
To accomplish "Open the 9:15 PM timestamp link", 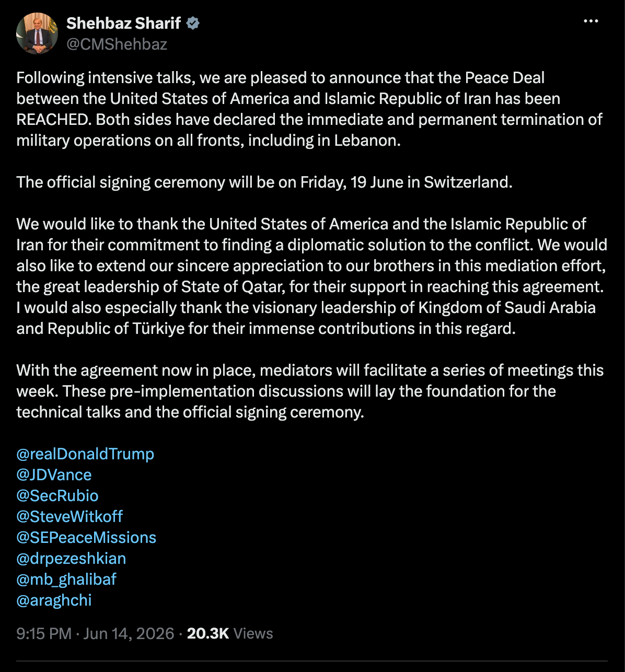I will [x=44, y=633].
